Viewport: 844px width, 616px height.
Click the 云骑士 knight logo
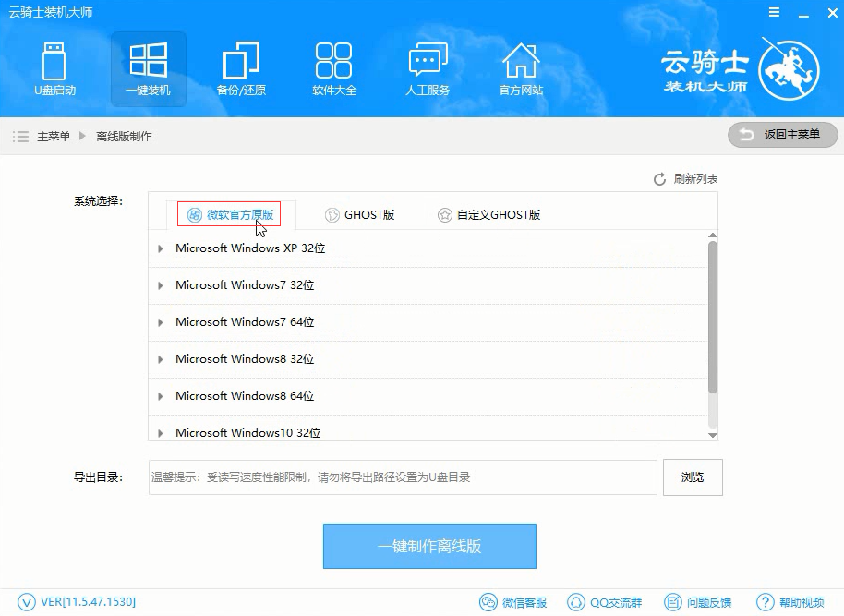tap(789, 68)
